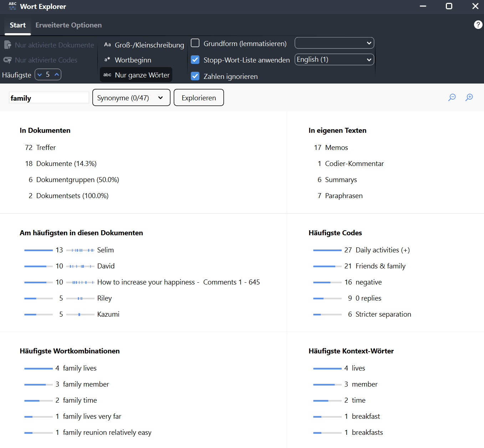The width and height of the screenshot is (484, 448).
Task: Toggle Groß-/Kleinschreibung case sensitivity option
Action: (144, 45)
